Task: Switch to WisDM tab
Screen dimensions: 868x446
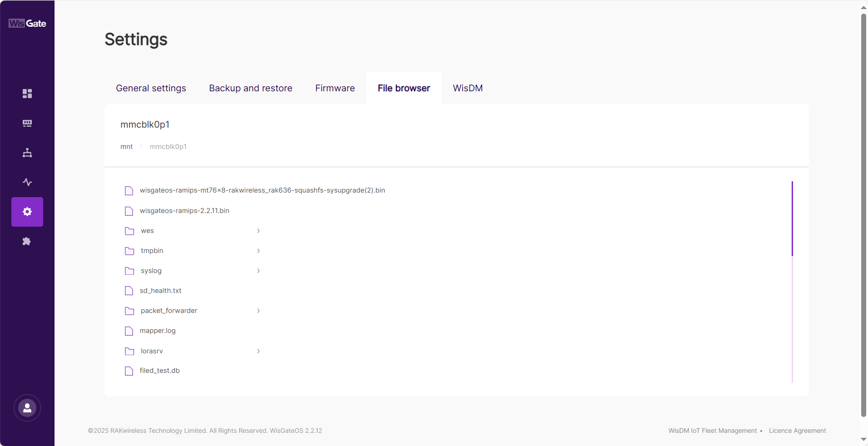Action: pyautogui.click(x=468, y=88)
